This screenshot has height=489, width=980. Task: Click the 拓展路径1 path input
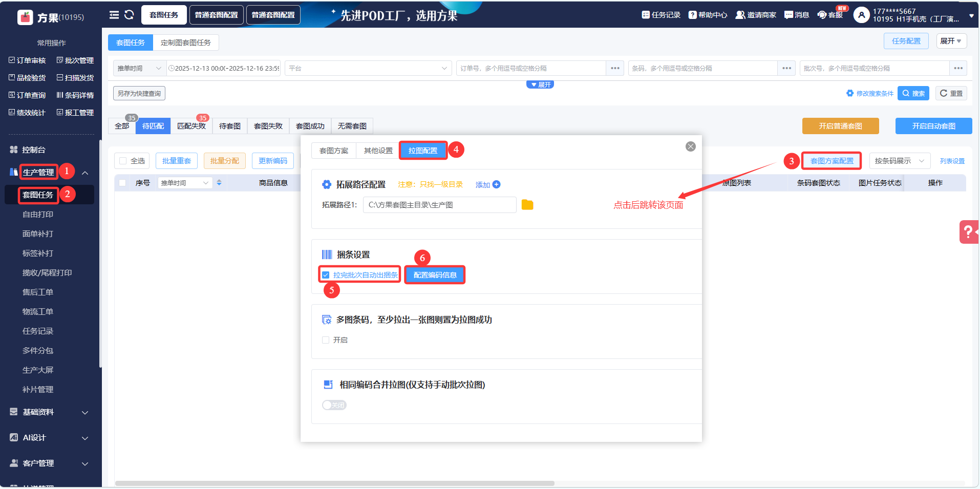coord(440,205)
